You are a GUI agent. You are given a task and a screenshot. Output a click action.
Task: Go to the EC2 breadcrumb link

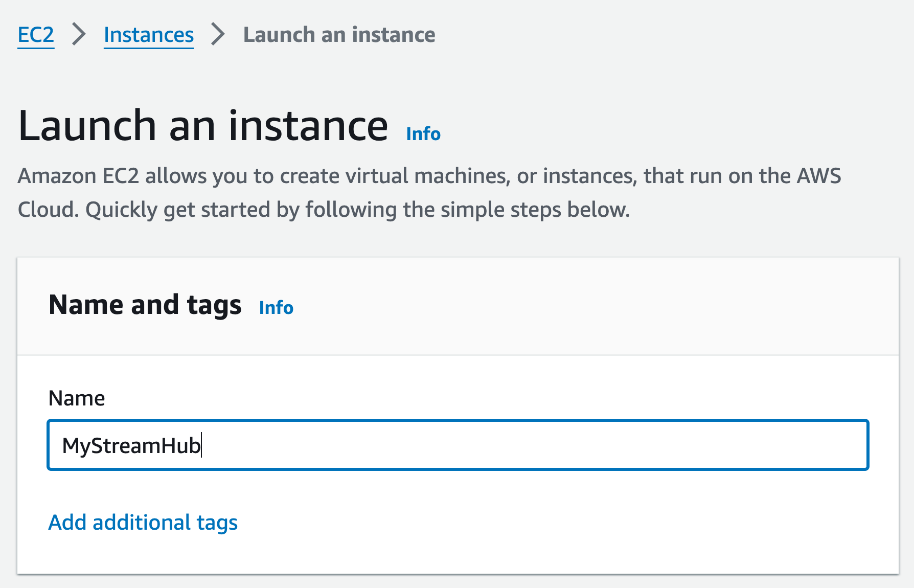36,35
